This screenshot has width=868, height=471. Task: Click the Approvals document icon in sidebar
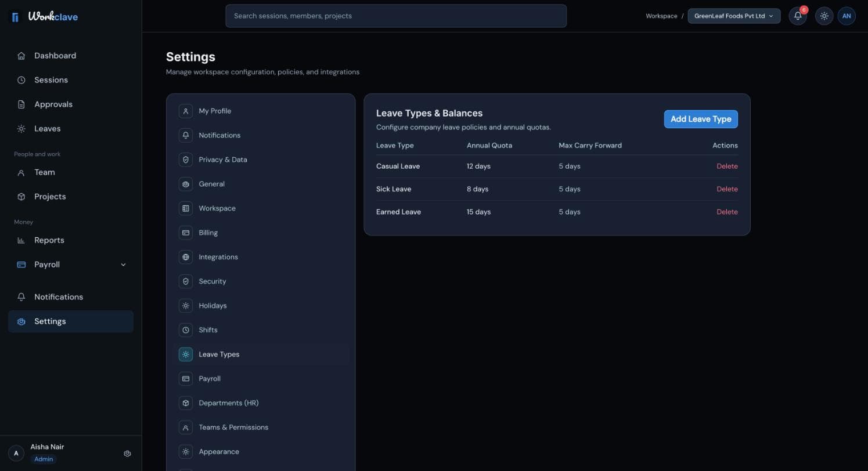[x=21, y=104]
